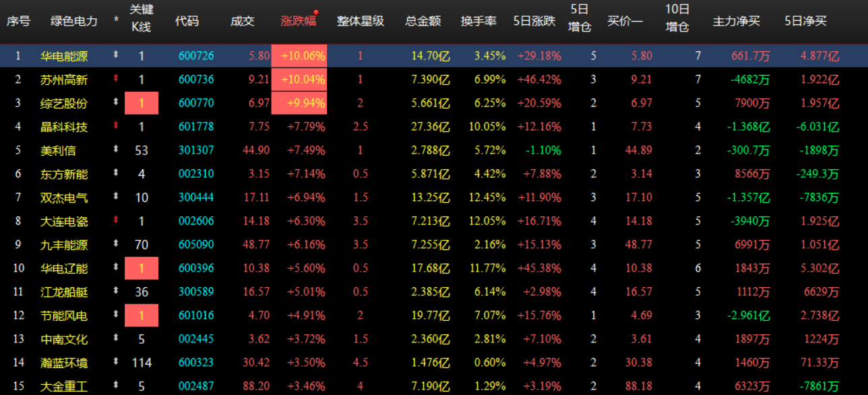Click the red badge on the 华电辽能 row
The height and width of the screenshot is (395, 868).
(142, 268)
